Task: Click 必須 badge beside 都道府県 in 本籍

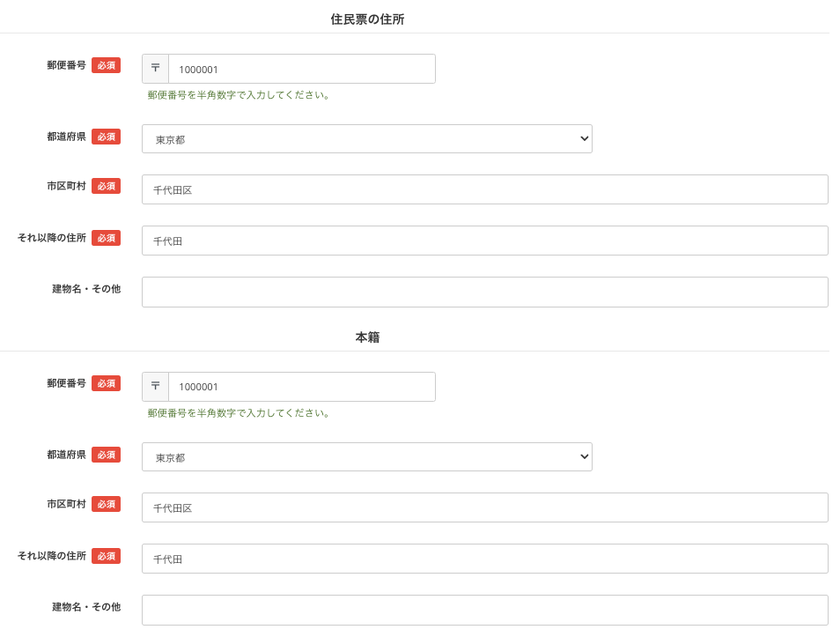Action: (106, 455)
